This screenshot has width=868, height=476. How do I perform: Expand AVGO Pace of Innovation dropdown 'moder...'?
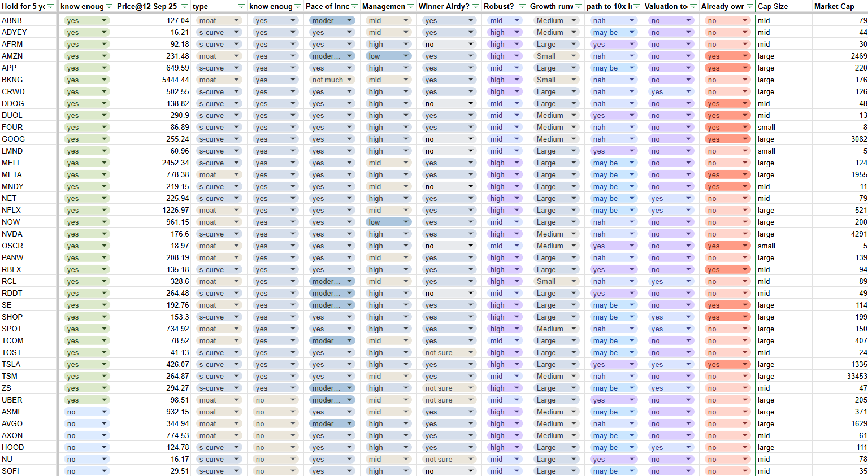(349, 423)
